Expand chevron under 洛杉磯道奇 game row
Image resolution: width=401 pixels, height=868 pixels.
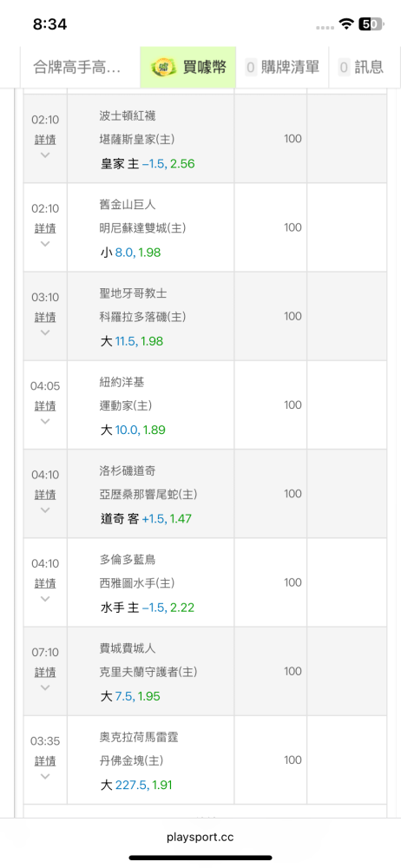click(x=45, y=510)
